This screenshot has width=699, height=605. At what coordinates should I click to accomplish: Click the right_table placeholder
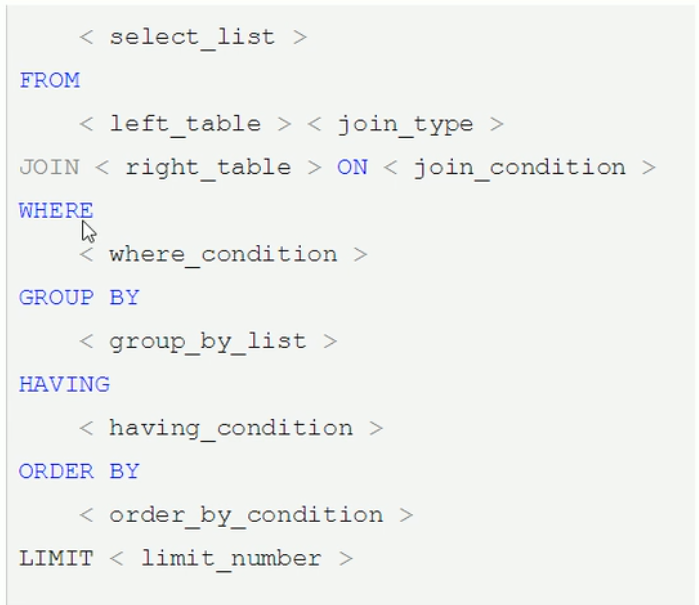tap(208, 168)
